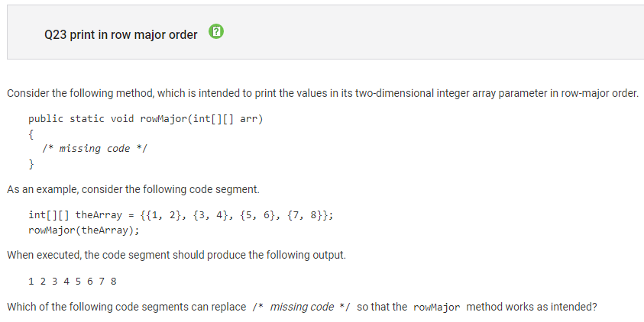The width and height of the screenshot is (644, 322).
Task: Click the 'Consider the following method' paragraph
Action: (x=323, y=94)
